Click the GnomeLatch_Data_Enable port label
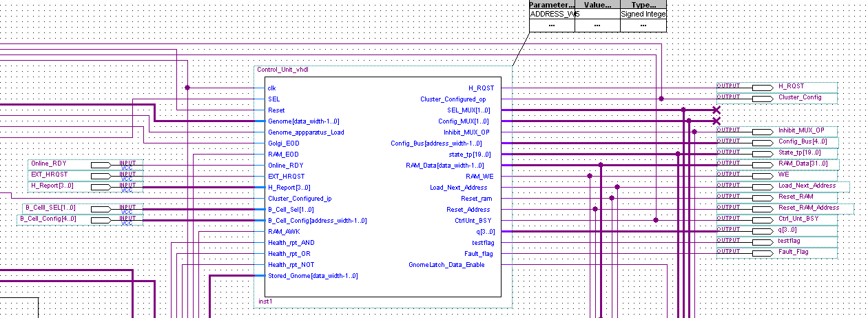This screenshot has height=318, width=868. coord(446,265)
